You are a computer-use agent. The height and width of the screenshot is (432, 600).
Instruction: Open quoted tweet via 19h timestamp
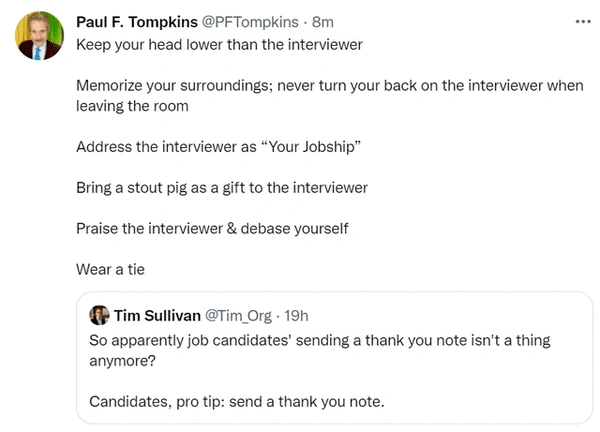coord(297,316)
